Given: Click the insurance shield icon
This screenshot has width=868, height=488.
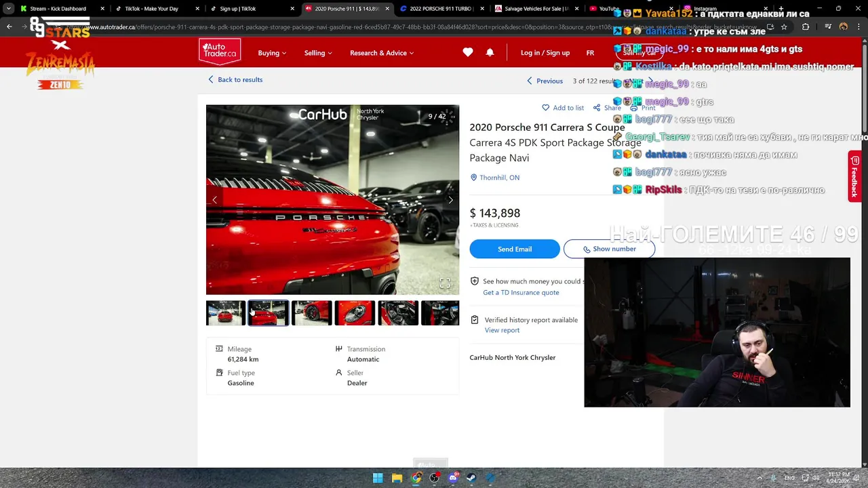Looking at the screenshot, I should tap(475, 281).
